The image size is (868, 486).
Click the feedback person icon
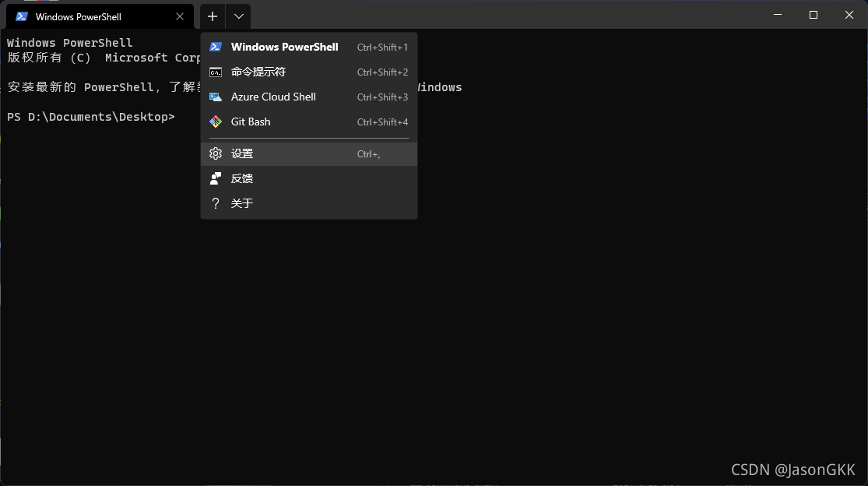click(216, 178)
